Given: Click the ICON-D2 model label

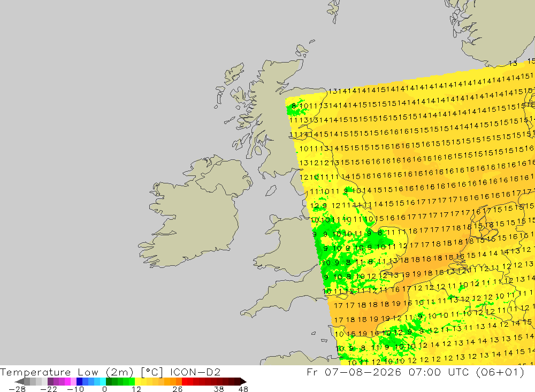Looking at the screenshot, I should [x=195, y=372].
